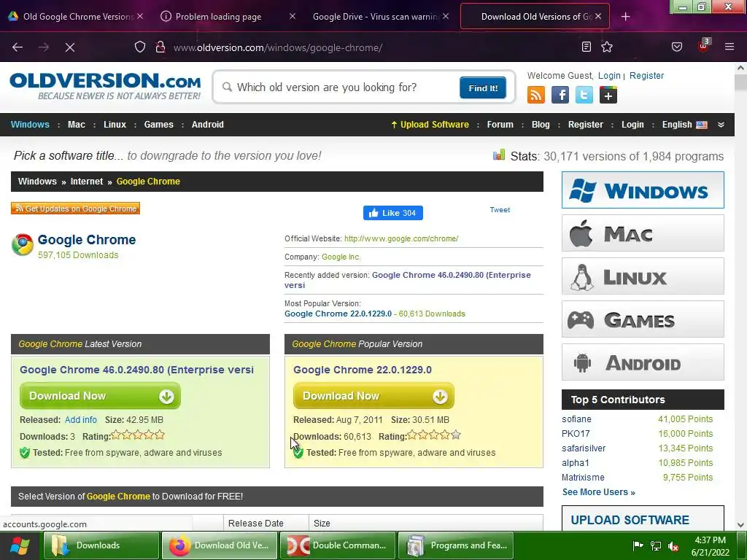Viewport: 747px width, 560px height.
Task: Click the Google Plus icon in header
Action: 608,95
